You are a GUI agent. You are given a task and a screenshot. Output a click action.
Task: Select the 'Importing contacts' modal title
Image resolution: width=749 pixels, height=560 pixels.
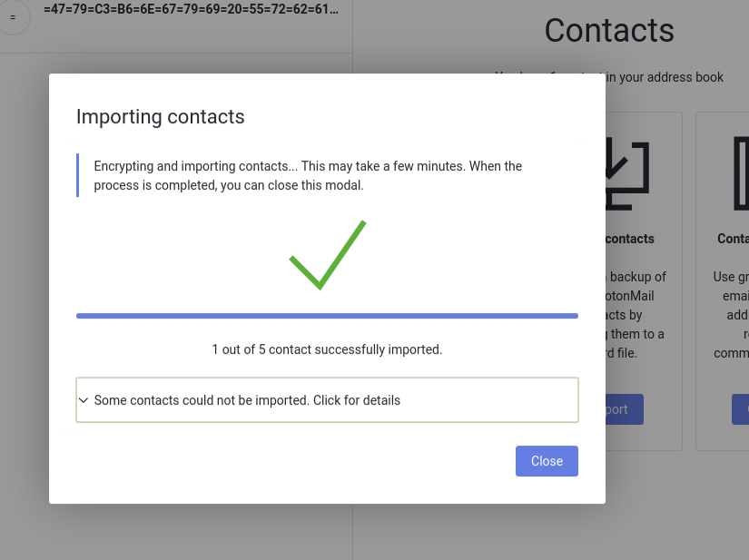pos(158,117)
